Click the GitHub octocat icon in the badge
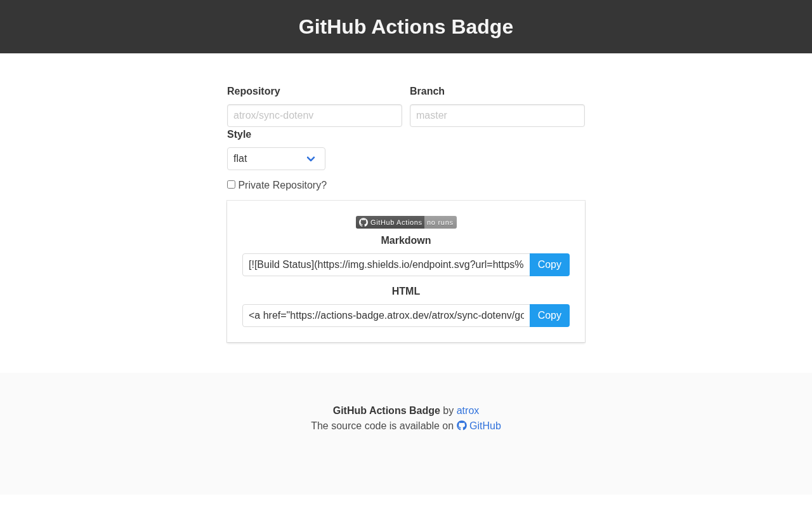This screenshot has width=812, height=508. 363,222
